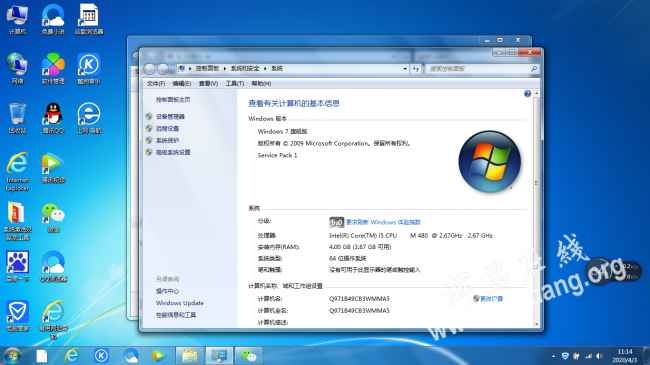This screenshot has width=650, height=365.
Task: Open the 工具(T) menu
Action: coord(235,84)
